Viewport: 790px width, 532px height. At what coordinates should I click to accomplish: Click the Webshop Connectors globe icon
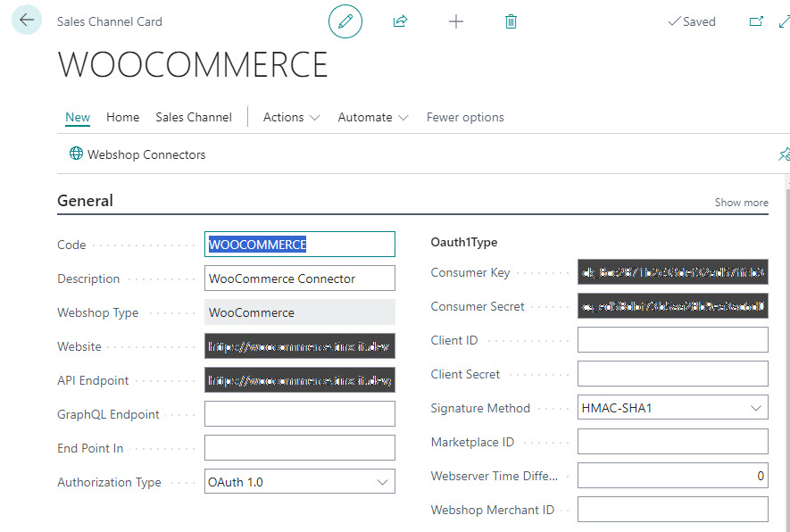click(76, 154)
